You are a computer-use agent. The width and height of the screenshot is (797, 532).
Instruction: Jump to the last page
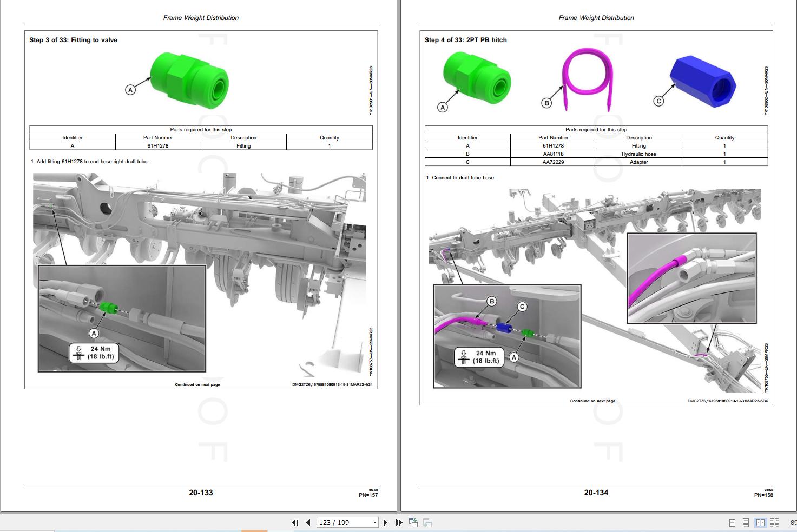[x=399, y=522]
